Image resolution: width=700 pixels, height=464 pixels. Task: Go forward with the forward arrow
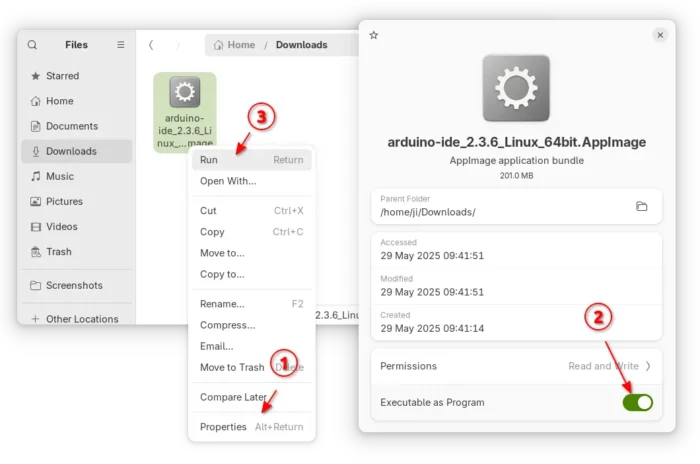pyautogui.click(x=178, y=45)
